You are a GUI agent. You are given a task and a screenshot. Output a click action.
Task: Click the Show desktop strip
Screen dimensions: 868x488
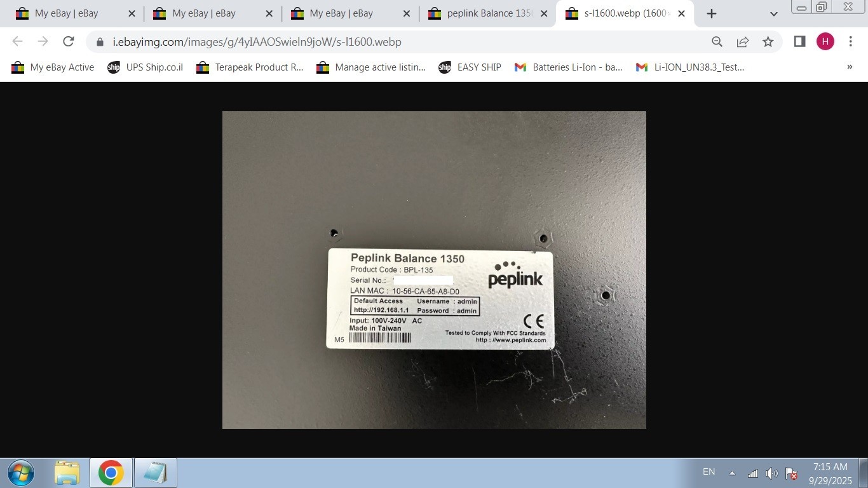[x=863, y=473]
